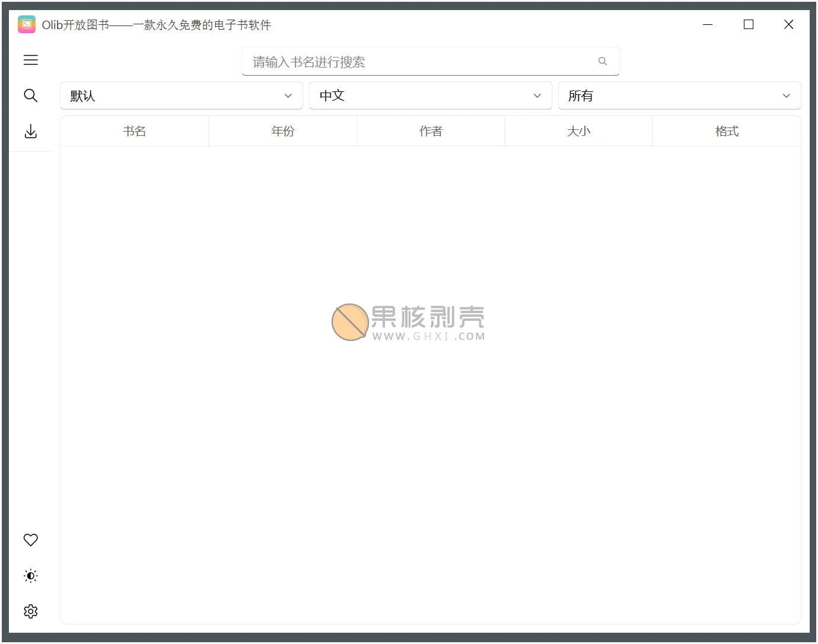Sort books by 年份 column
The image size is (818, 644).
[282, 131]
